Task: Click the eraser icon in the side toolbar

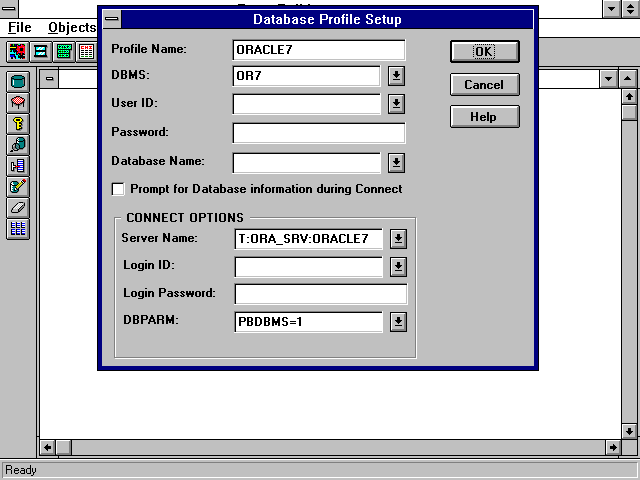Action: 18,207
